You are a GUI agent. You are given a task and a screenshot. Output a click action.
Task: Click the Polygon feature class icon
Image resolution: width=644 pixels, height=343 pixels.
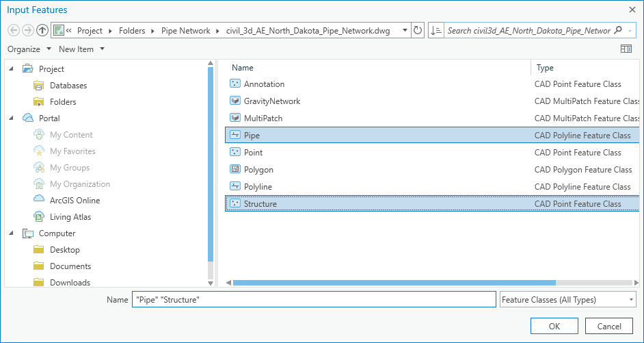click(235, 170)
